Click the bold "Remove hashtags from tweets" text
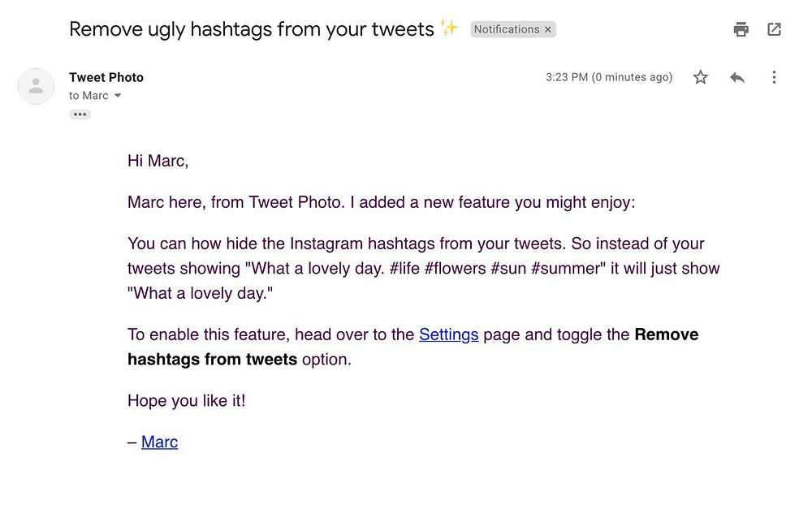 212,358
